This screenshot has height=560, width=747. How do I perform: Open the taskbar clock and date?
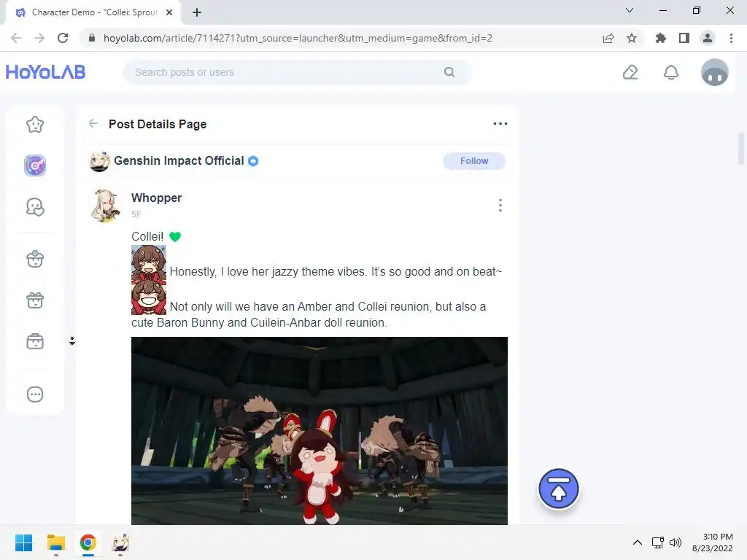(x=712, y=542)
